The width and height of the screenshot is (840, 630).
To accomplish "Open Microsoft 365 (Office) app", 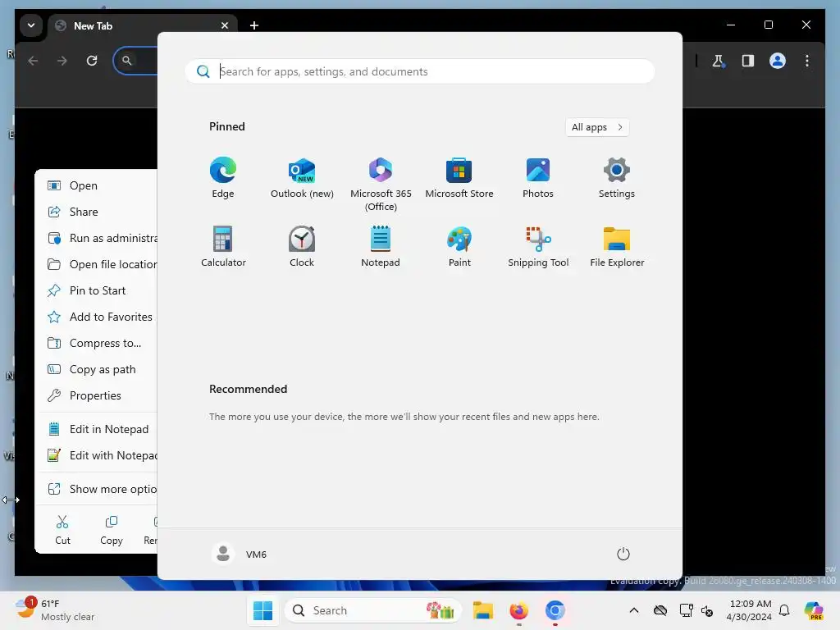I will tap(381, 185).
